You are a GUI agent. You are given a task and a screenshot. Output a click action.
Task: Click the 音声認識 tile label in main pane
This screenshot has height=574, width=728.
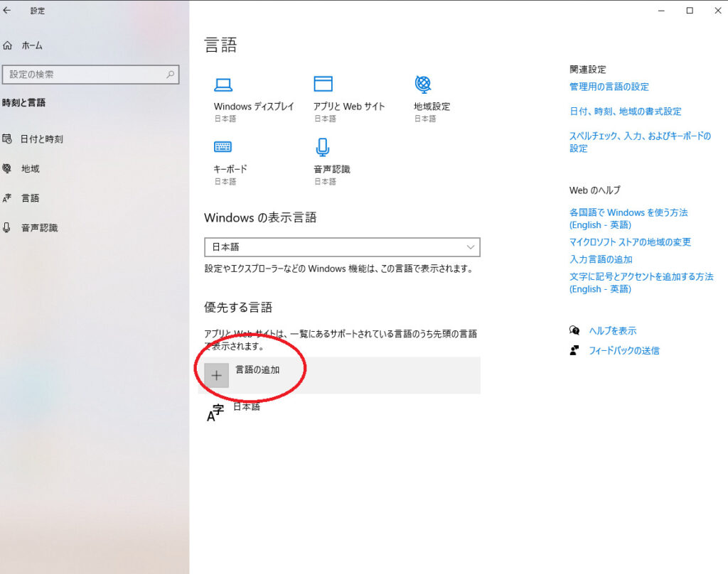tap(332, 169)
